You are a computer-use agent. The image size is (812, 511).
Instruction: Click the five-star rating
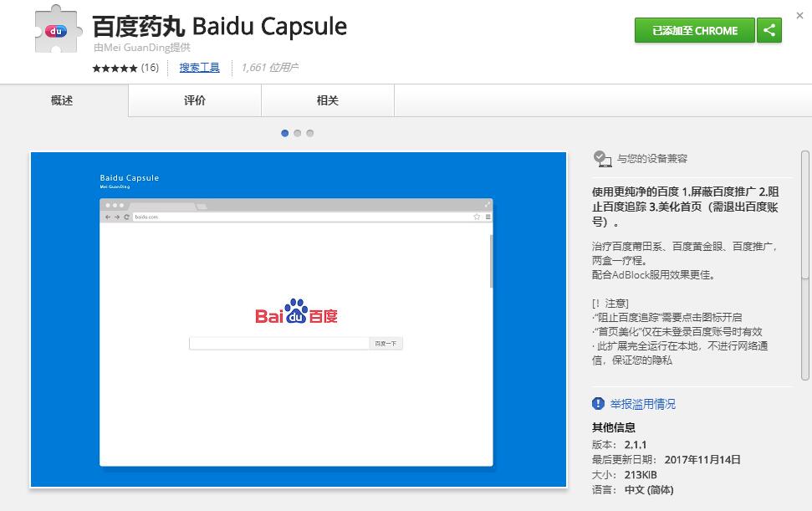(x=115, y=68)
